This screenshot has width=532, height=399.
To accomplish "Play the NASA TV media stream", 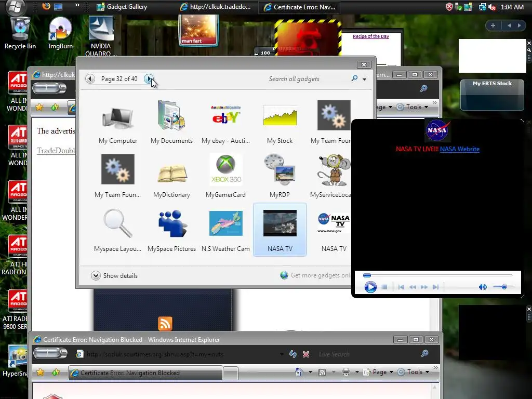I will coord(370,287).
